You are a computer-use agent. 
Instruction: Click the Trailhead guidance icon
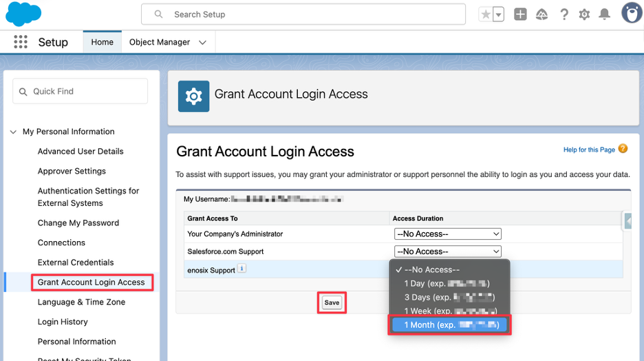pos(541,14)
